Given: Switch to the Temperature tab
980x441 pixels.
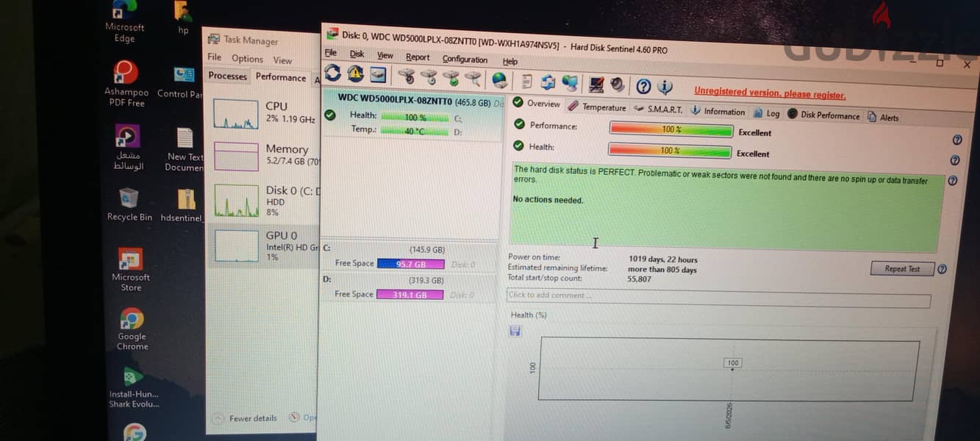Looking at the screenshot, I should [x=596, y=107].
